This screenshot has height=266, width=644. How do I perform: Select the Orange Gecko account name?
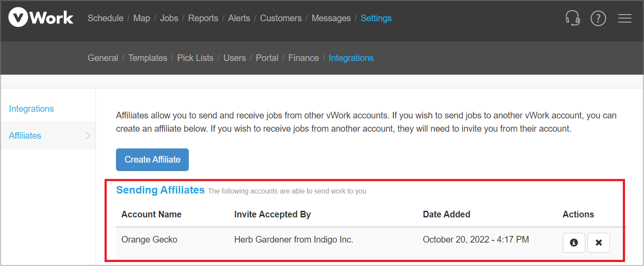tap(149, 239)
